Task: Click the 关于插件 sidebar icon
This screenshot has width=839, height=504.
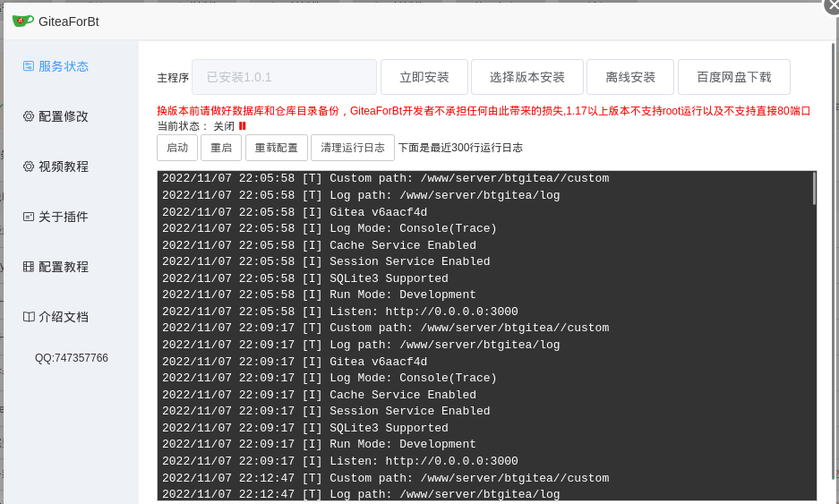Action: click(29, 217)
